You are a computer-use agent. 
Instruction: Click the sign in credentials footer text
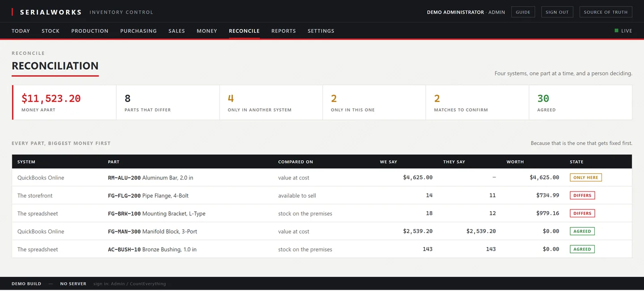(130, 284)
